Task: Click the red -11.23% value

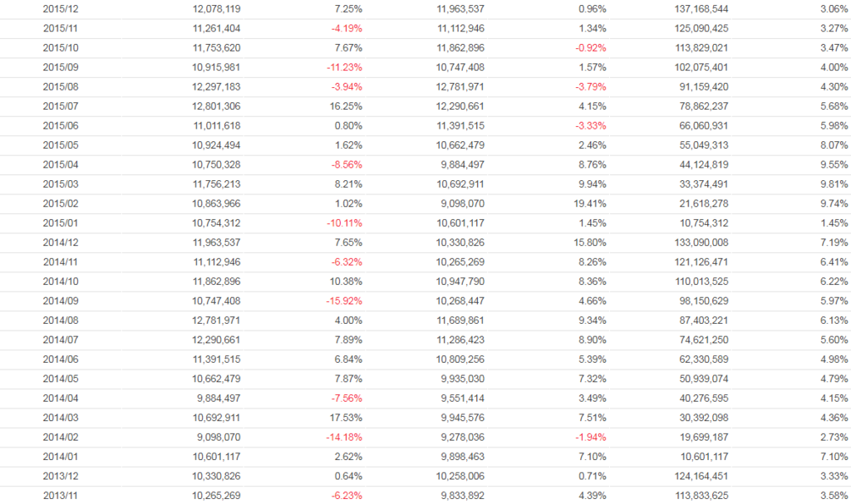Action: coord(344,67)
